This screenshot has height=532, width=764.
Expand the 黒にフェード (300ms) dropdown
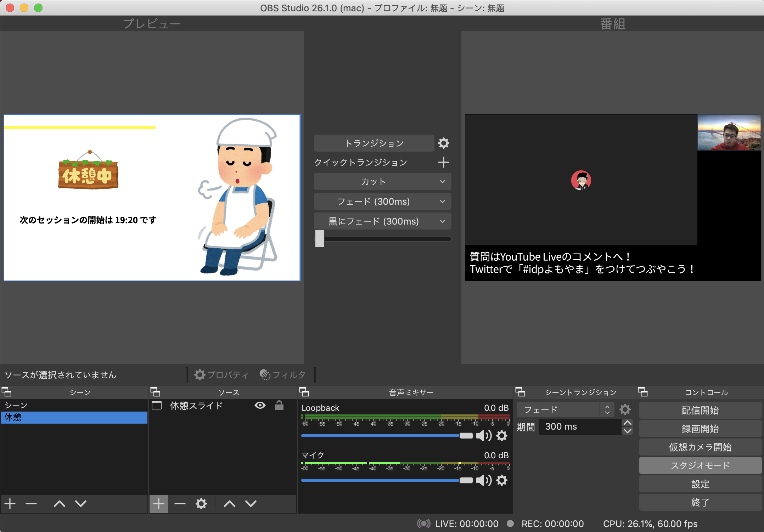click(442, 221)
